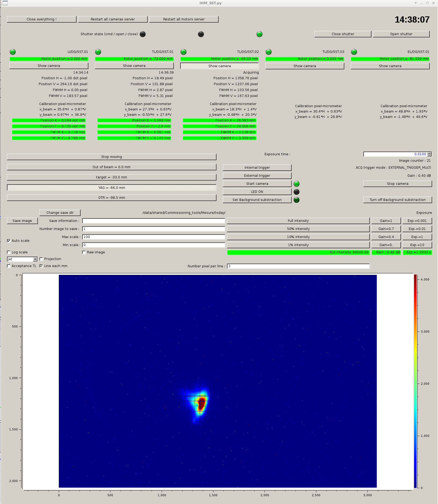Click the Save information text field
Screen dimensions: 438x504
click(153, 221)
